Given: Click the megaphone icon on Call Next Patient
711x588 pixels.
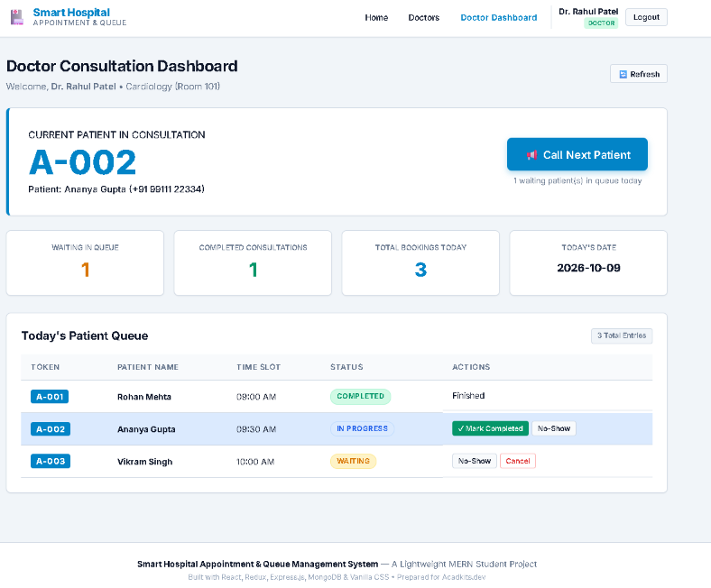Looking at the screenshot, I should click(531, 155).
